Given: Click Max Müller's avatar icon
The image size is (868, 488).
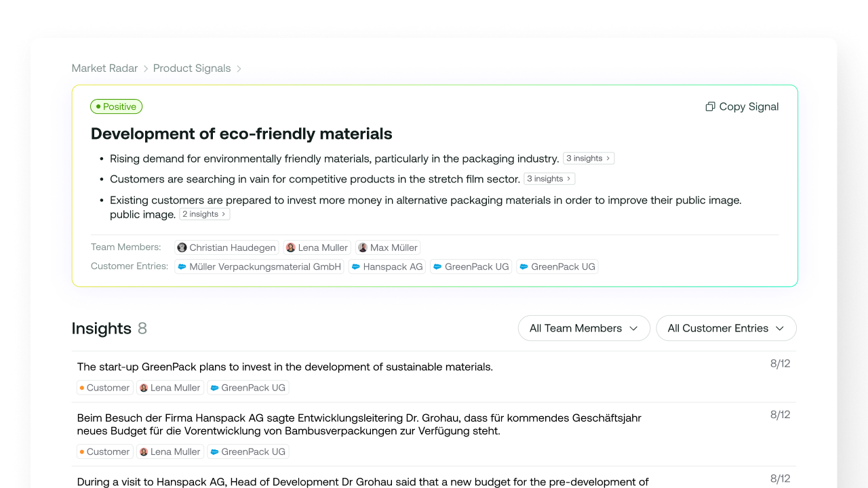Looking at the screenshot, I should click(x=363, y=247).
